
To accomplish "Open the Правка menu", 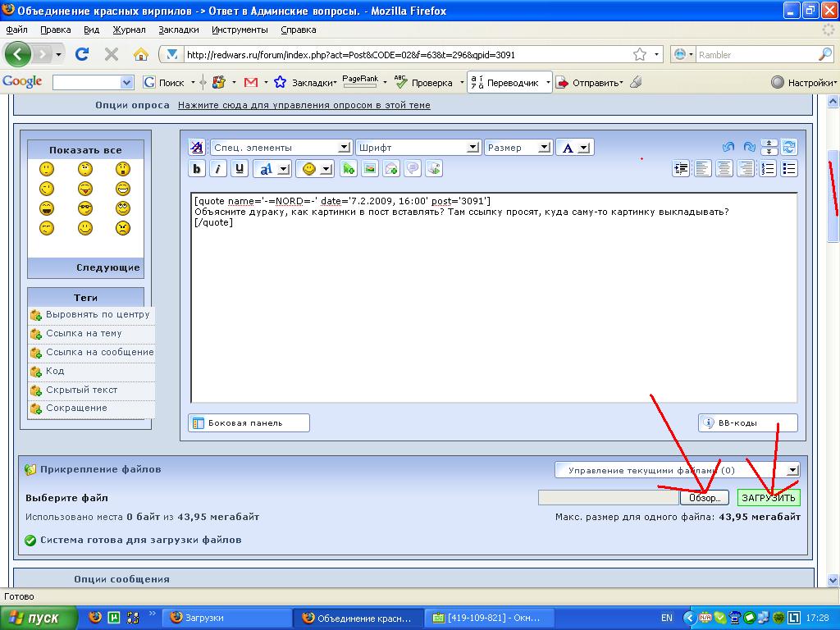I will pos(56,30).
